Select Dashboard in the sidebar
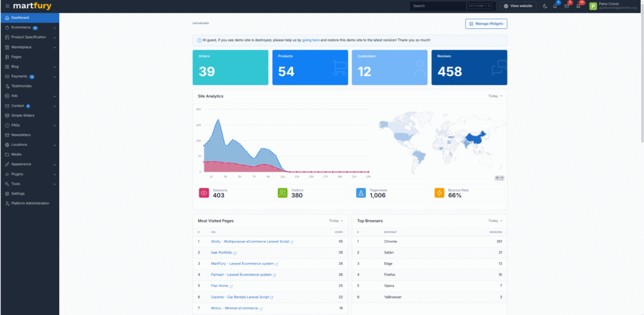 pos(30,18)
